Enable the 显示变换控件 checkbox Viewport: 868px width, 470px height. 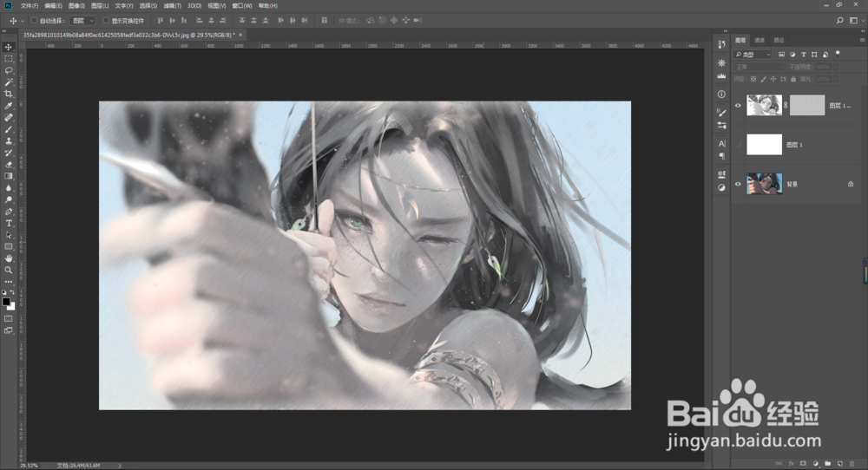[x=106, y=21]
